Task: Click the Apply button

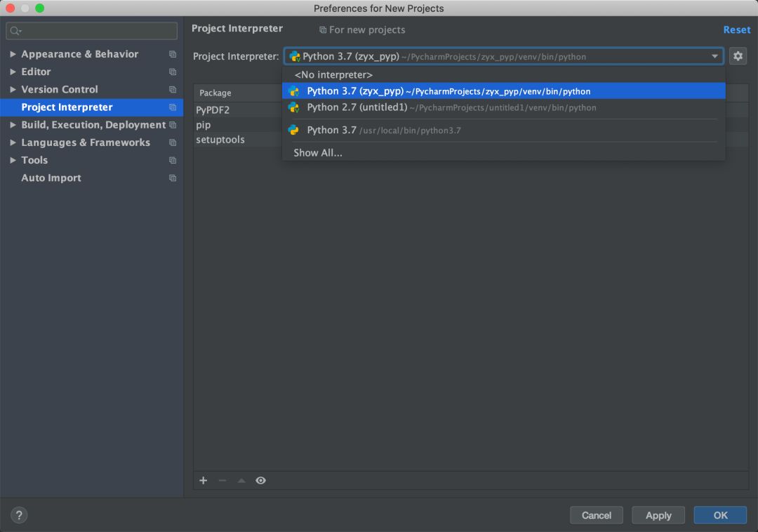Action: click(x=658, y=515)
